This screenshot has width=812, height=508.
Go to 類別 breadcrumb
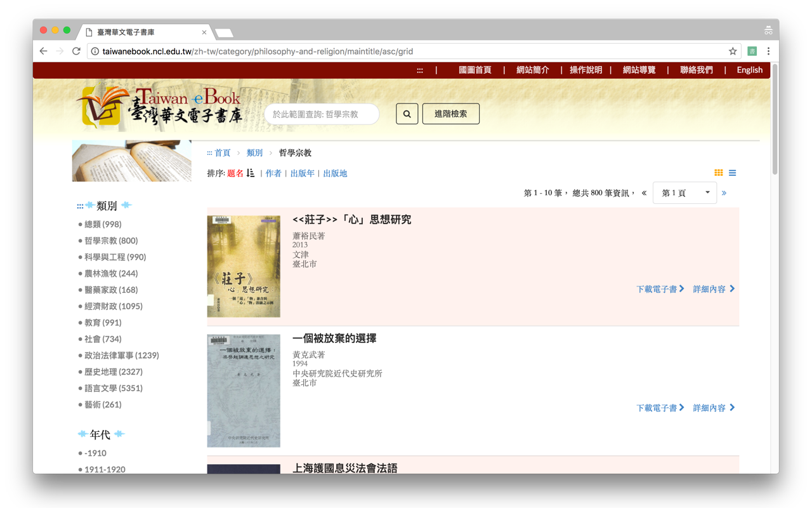[x=254, y=153]
